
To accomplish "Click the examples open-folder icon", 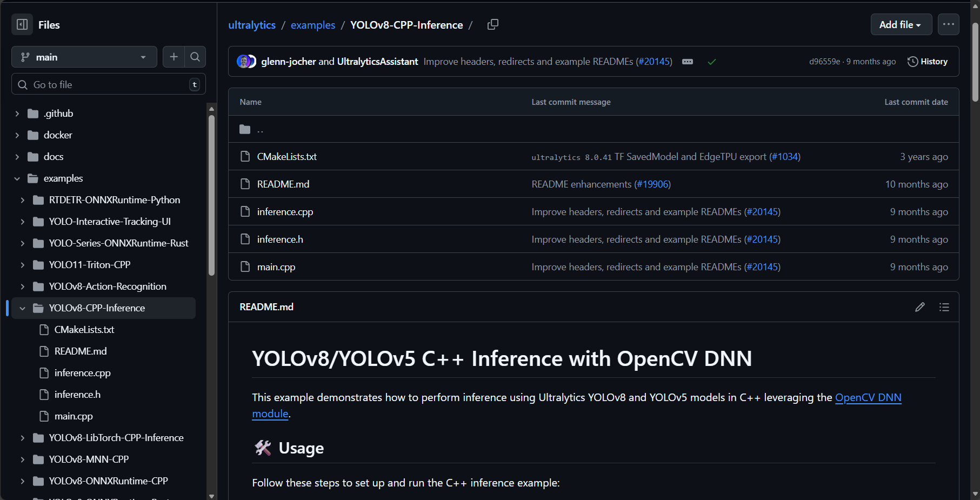I will 33,178.
